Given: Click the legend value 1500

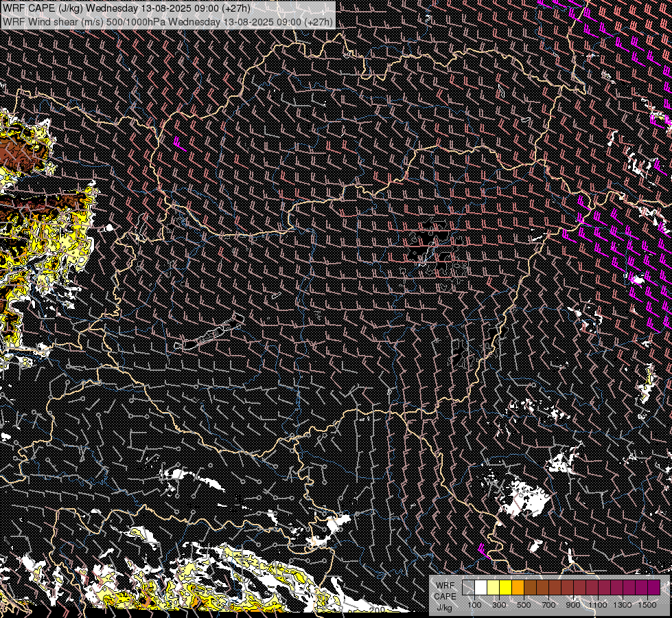Looking at the screenshot, I should (647, 605).
